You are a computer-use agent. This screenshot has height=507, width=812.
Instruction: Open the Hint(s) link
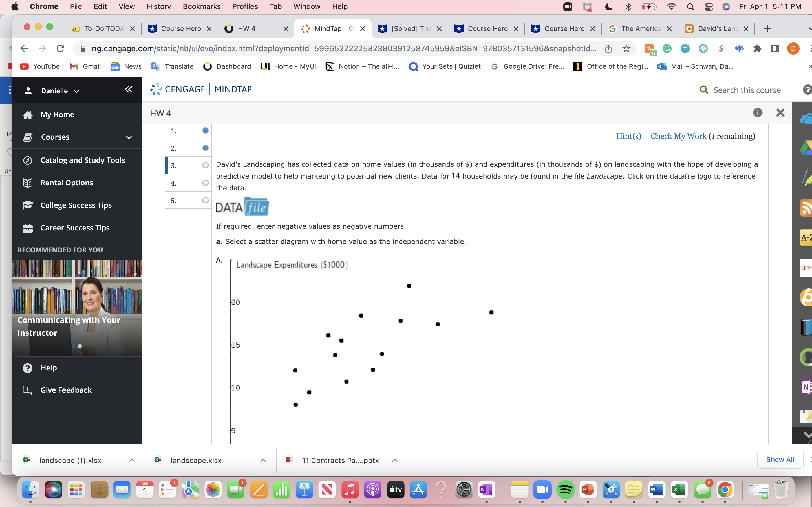(x=628, y=136)
